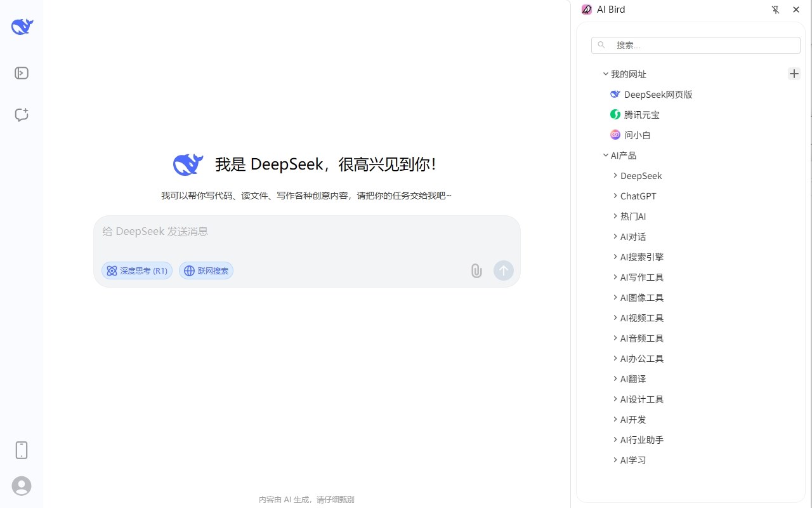The width and height of the screenshot is (812, 508).
Task: Click the AI Bird panel title
Action: click(x=611, y=10)
